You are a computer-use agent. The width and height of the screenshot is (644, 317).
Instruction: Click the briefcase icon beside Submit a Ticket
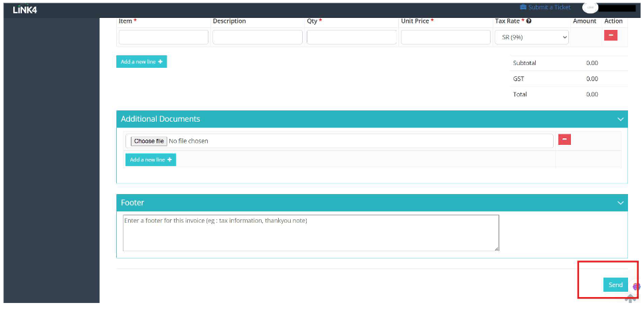point(523,7)
